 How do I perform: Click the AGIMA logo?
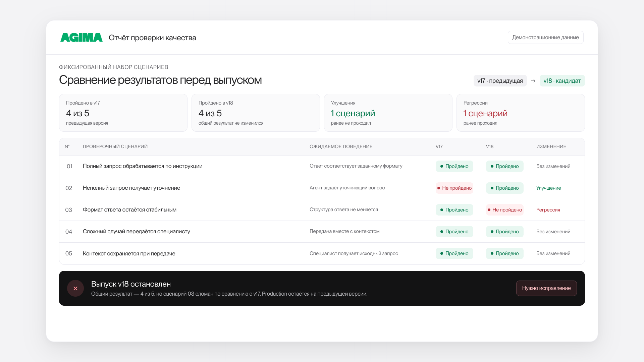click(x=81, y=38)
